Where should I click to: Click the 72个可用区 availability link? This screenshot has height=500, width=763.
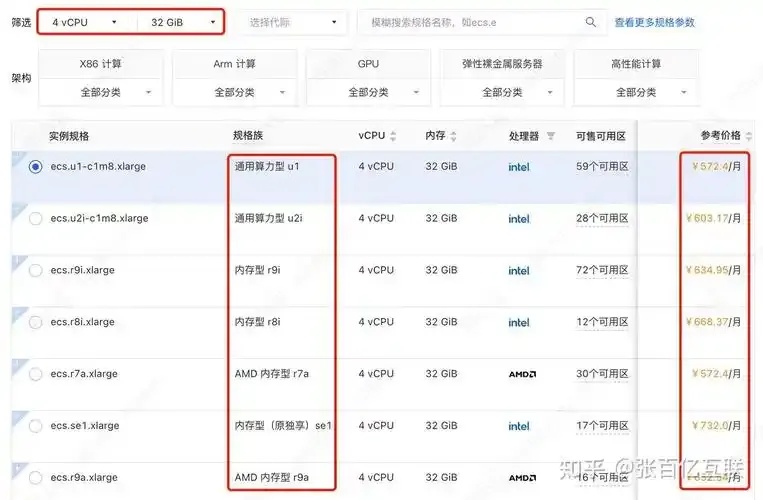(x=602, y=270)
